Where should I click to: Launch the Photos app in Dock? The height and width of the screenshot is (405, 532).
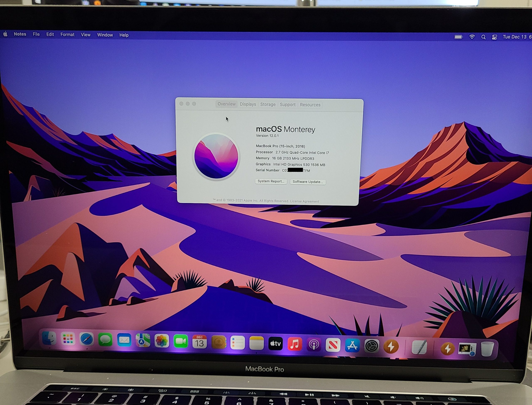(x=162, y=341)
